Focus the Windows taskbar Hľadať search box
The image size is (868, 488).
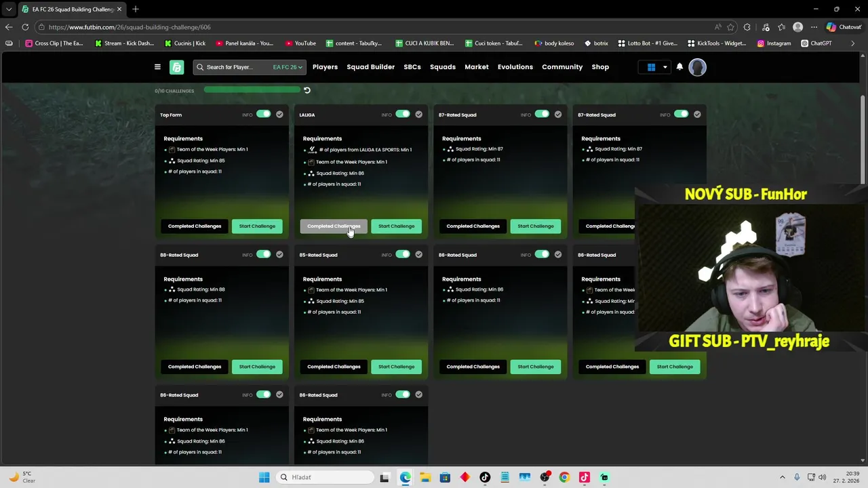pyautogui.click(x=326, y=477)
